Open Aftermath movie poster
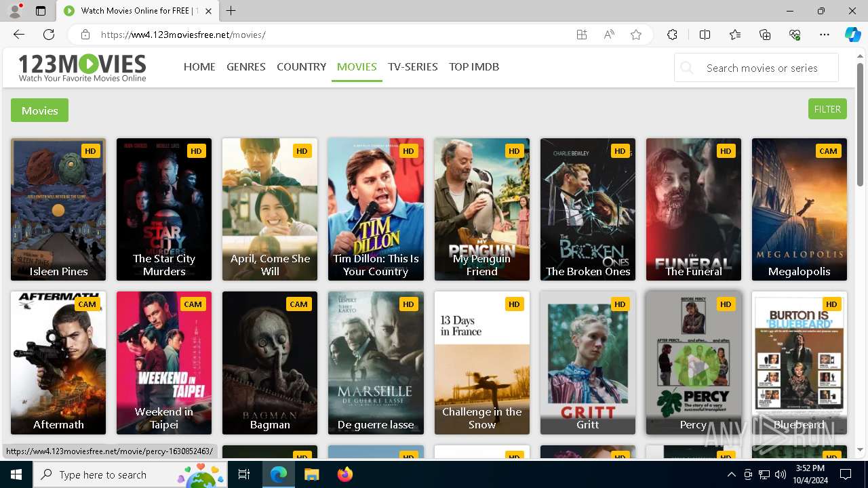868x488 pixels. coord(58,363)
